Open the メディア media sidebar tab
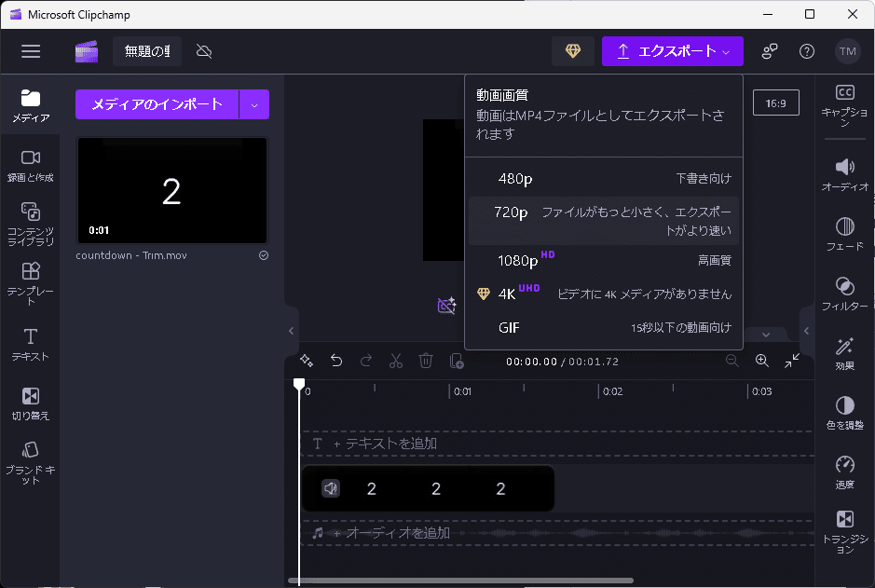875x588 pixels. 31,106
